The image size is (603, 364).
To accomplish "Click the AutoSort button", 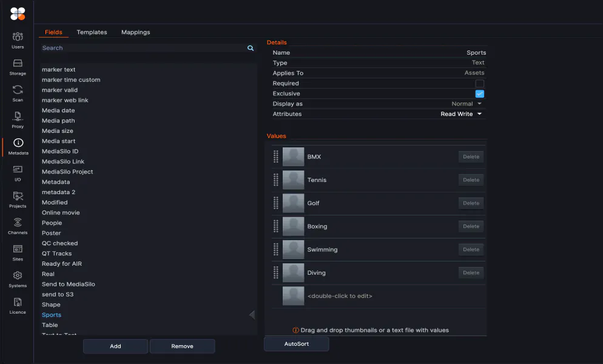I will click(x=296, y=344).
